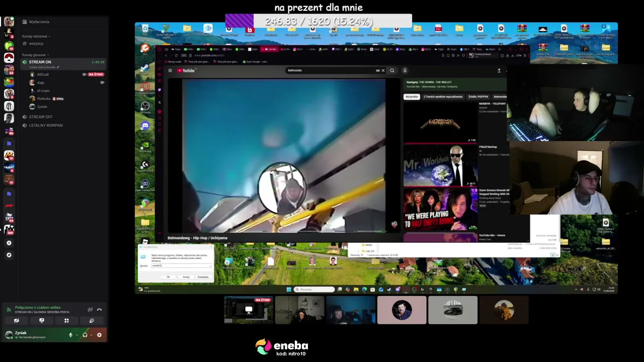Select the pink-background avatar participant tile
This screenshot has height=362, width=644.
401,310
